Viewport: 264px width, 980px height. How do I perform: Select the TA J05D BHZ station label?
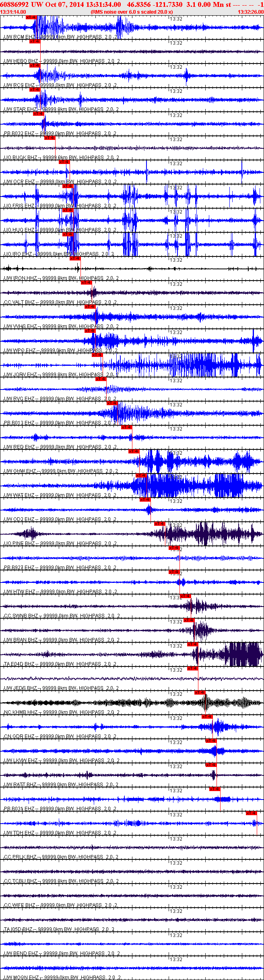pyautogui.click(x=19, y=929)
